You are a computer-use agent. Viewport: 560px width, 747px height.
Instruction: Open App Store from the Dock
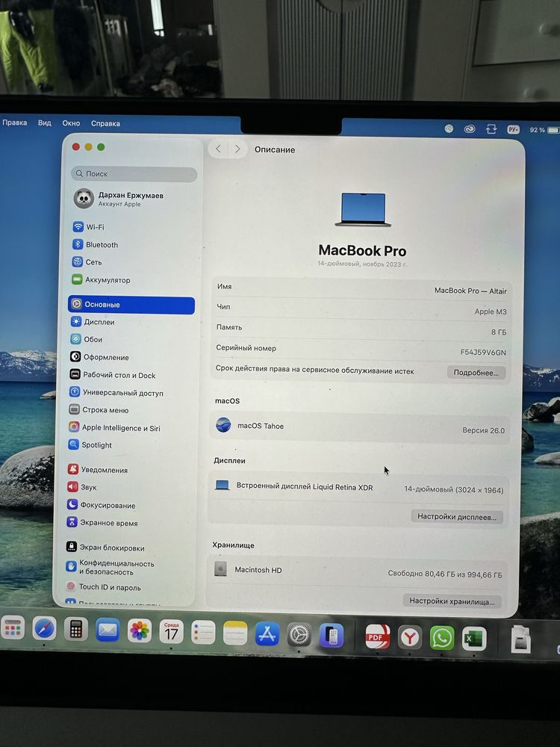click(267, 634)
